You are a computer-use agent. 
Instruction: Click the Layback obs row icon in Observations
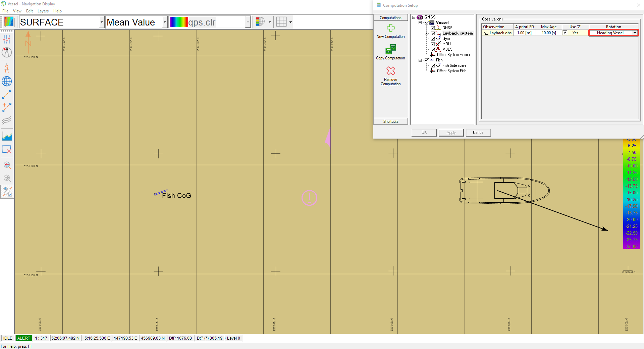486,33
